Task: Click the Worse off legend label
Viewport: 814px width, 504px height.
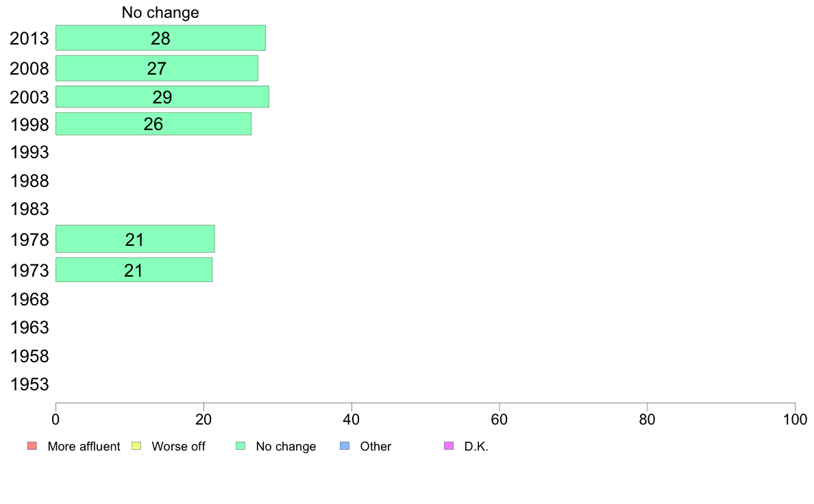Action: [x=178, y=446]
